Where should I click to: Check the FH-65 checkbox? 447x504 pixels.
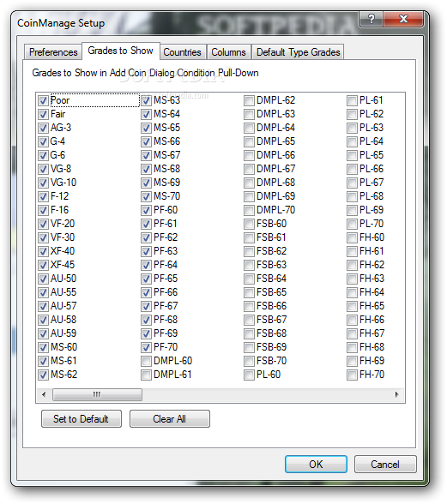click(x=352, y=306)
